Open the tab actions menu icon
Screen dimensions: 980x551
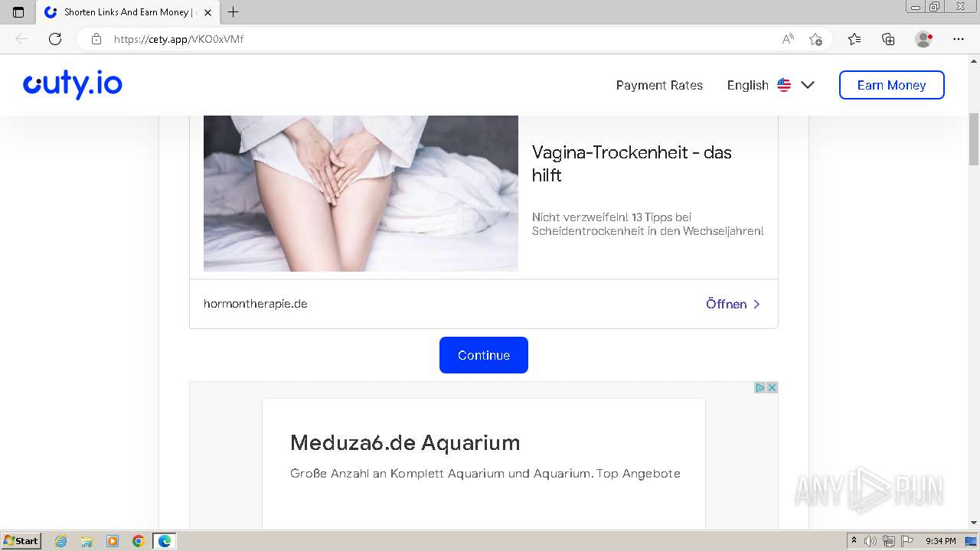[18, 12]
